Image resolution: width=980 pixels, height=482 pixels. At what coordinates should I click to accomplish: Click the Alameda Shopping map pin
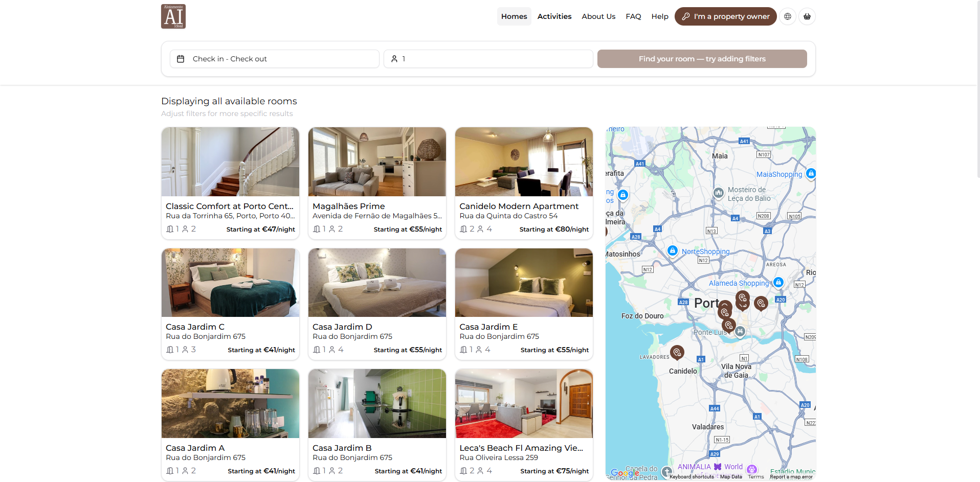click(778, 282)
